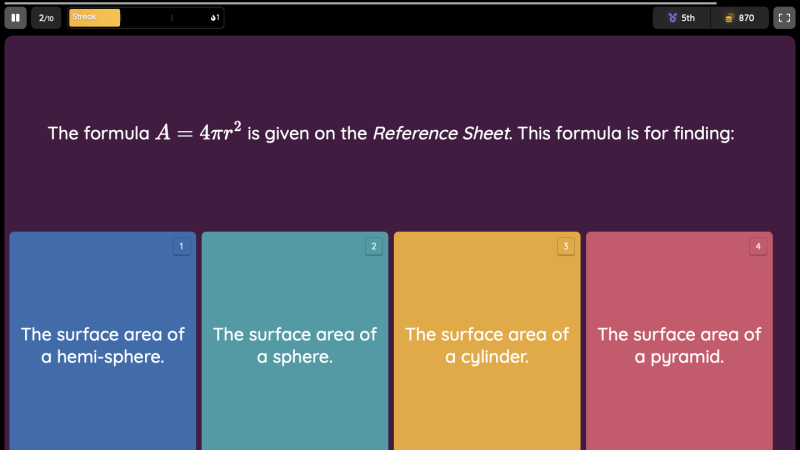Pick the surface area of a cylinder answer
Image resolution: width=800 pixels, height=450 pixels.
487,341
